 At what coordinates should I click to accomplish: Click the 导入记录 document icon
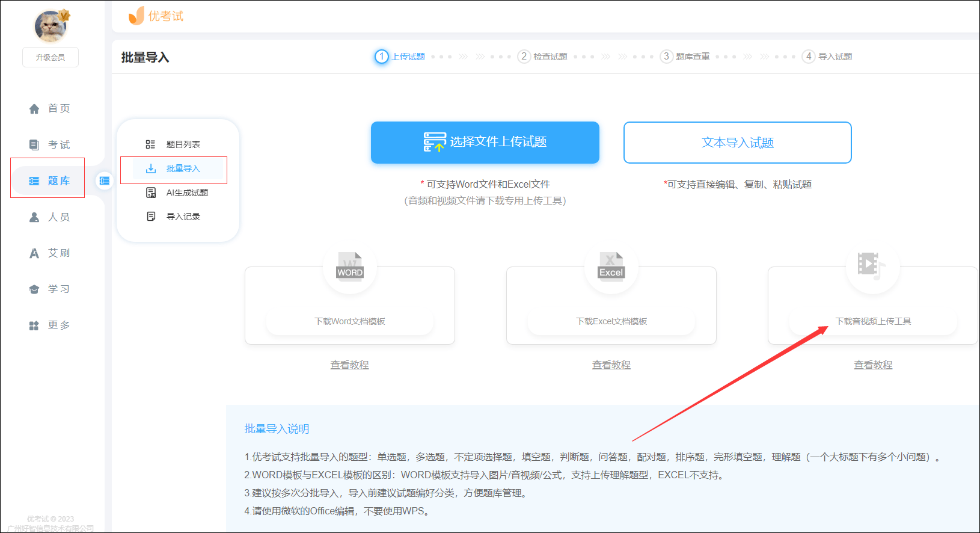pyautogui.click(x=151, y=217)
